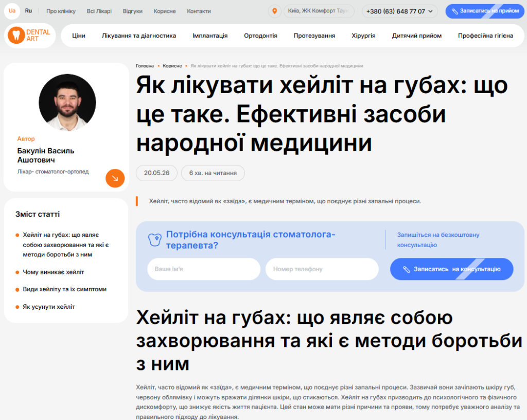This screenshot has width=527, height=420.
Task: Open Контакти page
Action: coord(199,11)
